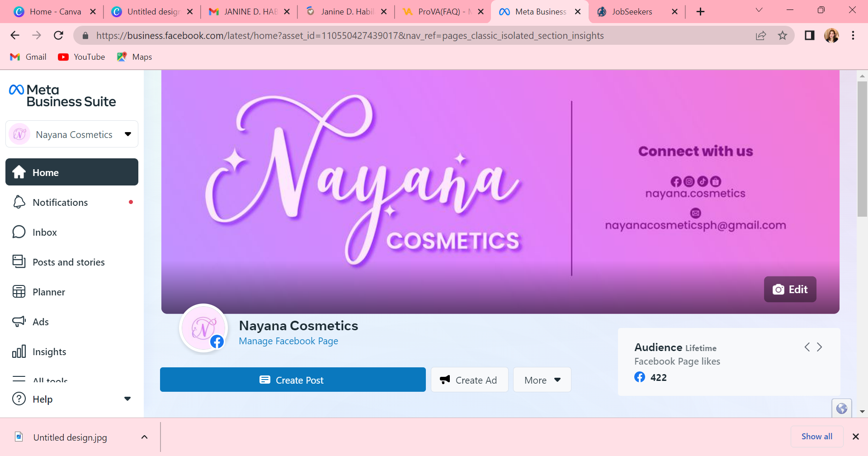Viewport: 868px width, 456px height.
Task: Select Inbox in the sidebar
Action: pos(72,232)
